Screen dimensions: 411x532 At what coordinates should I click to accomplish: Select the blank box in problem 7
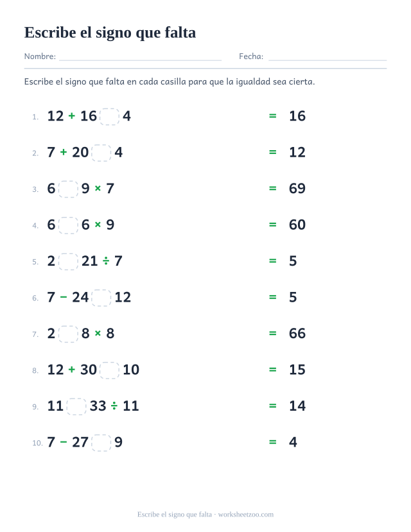pos(69,334)
